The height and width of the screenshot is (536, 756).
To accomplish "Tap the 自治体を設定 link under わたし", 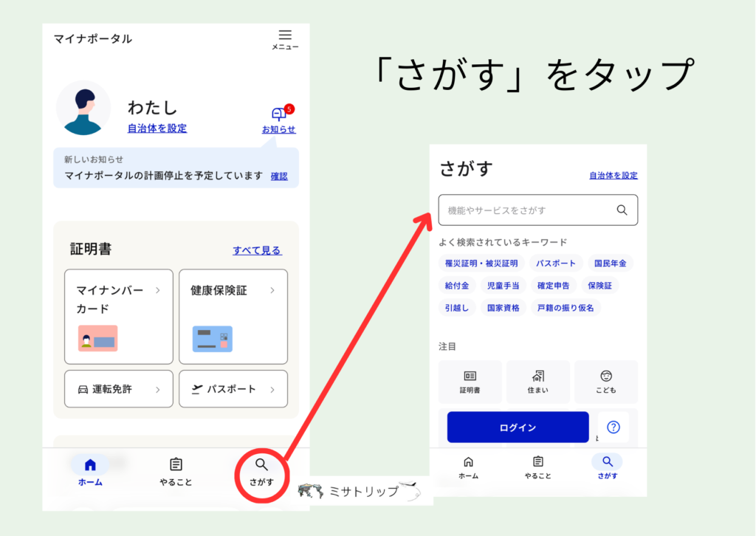I will [x=156, y=127].
